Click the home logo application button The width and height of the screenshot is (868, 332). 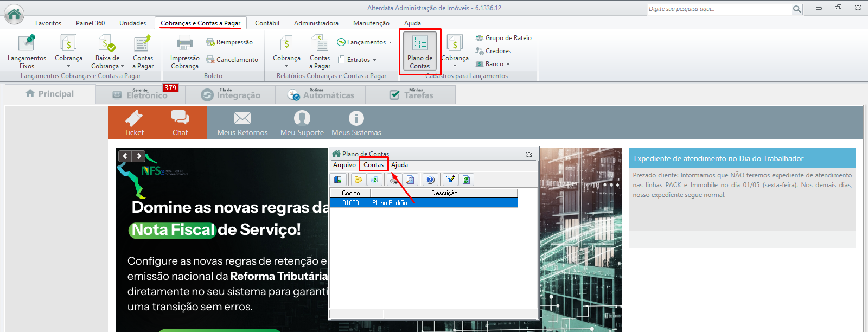click(14, 14)
